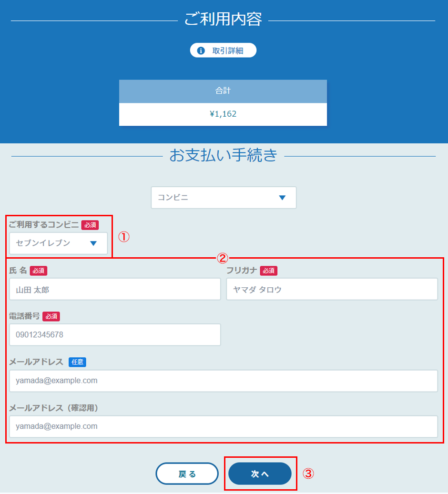Proceed with the 次へ button
Viewport: 448px width, 494px height.
pyautogui.click(x=260, y=474)
